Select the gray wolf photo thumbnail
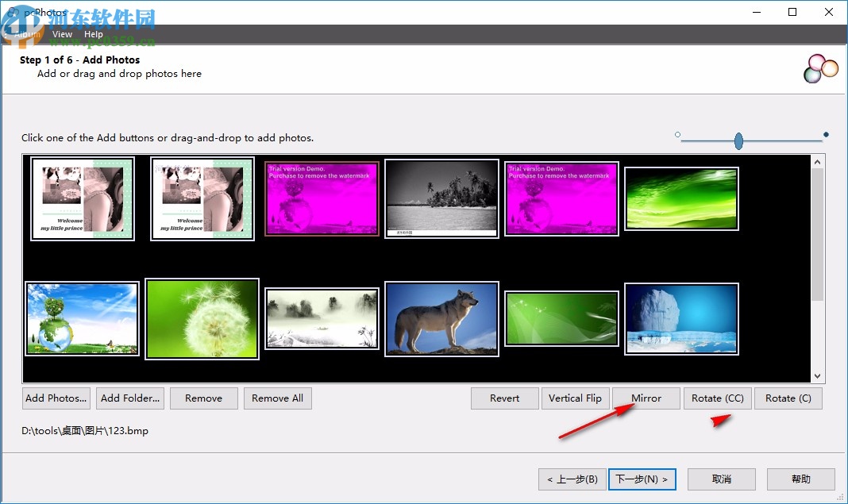This screenshot has height=504, width=848. [441, 318]
